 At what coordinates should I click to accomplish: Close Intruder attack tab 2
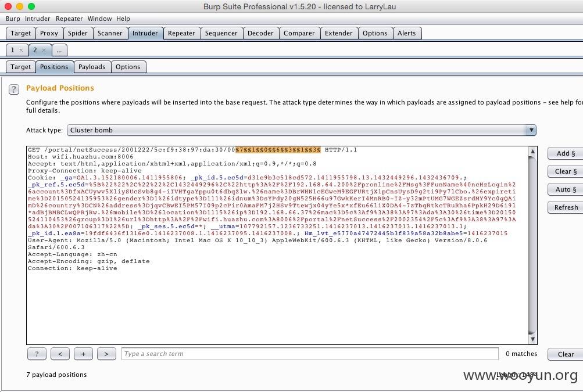pos(44,50)
